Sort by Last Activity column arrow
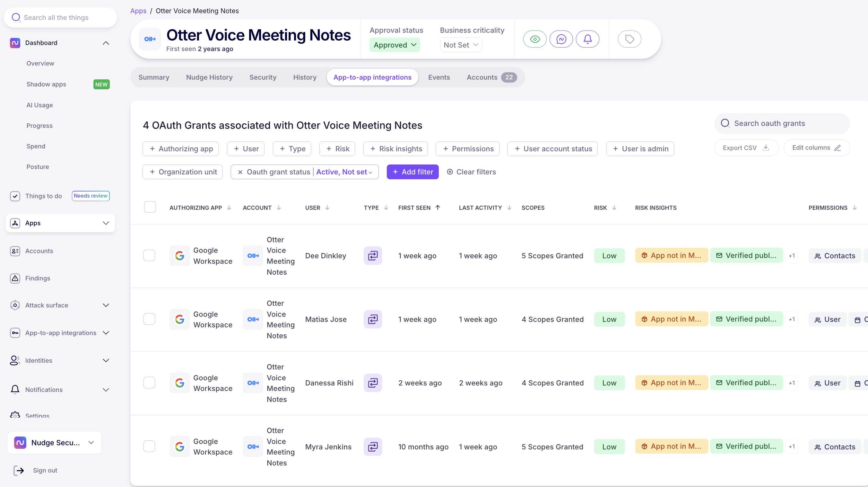 [x=509, y=208]
